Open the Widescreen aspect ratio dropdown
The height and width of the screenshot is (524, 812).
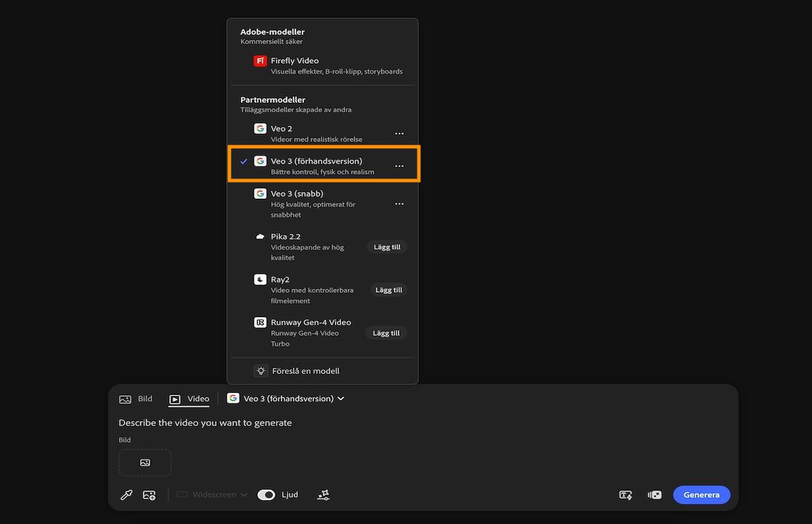212,495
